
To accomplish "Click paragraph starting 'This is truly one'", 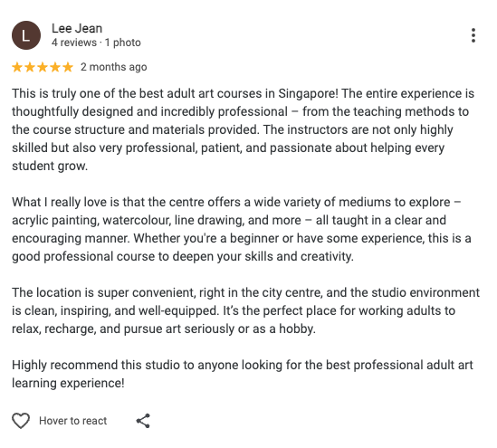I will tap(244, 129).
